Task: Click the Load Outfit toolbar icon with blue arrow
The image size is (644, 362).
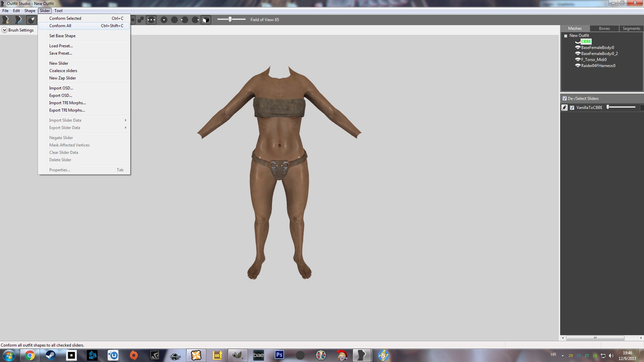Action: [x=18, y=20]
